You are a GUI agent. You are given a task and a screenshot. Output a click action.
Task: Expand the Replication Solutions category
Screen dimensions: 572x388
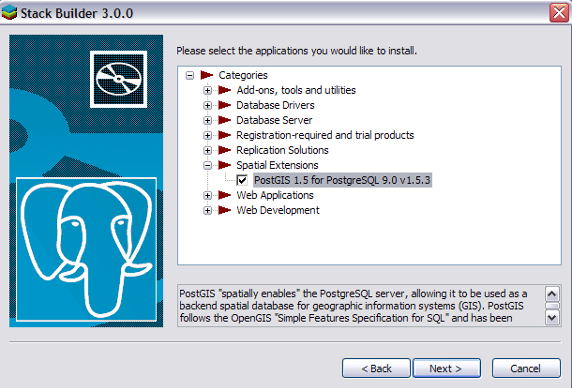pyautogui.click(x=208, y=150)
